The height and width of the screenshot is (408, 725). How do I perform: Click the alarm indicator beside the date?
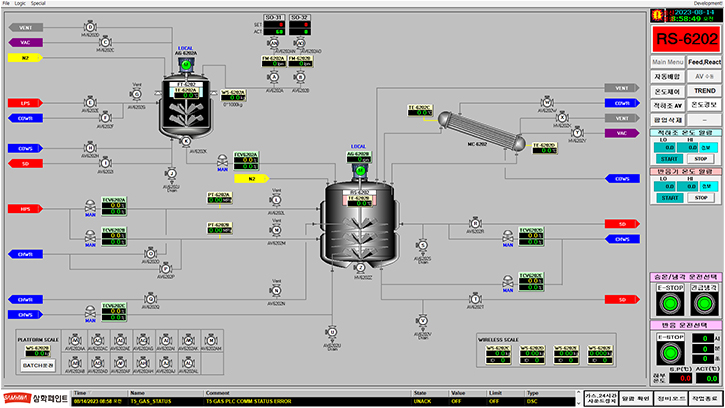(x=657, y=15)
